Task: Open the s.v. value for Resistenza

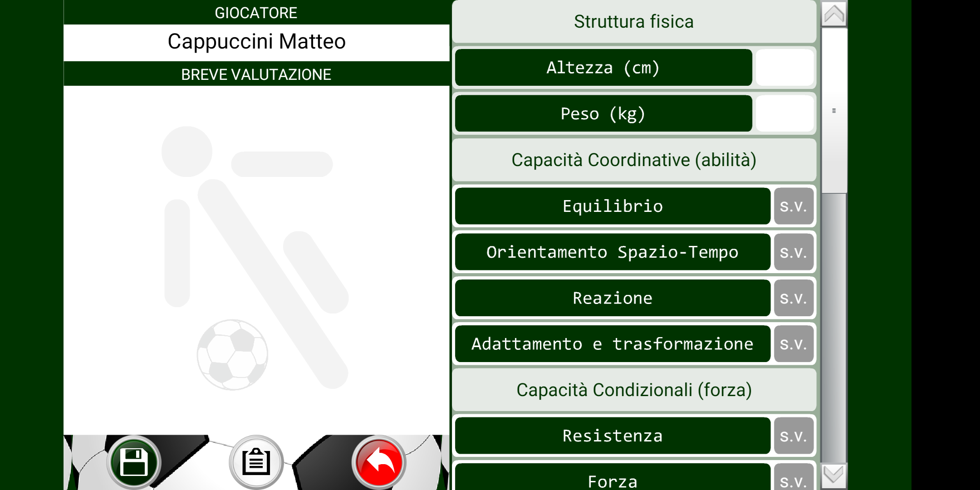Action: point(794,436)
